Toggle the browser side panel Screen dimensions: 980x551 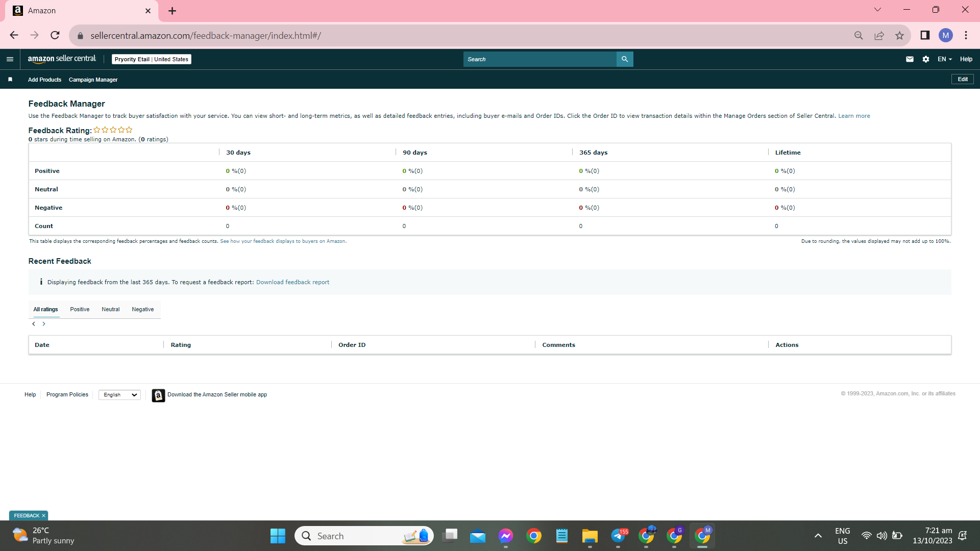point(925,35)
